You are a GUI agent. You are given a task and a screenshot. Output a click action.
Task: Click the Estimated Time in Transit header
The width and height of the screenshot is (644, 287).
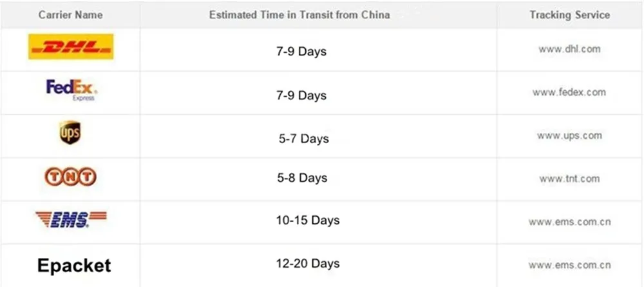tap(299, 15)
